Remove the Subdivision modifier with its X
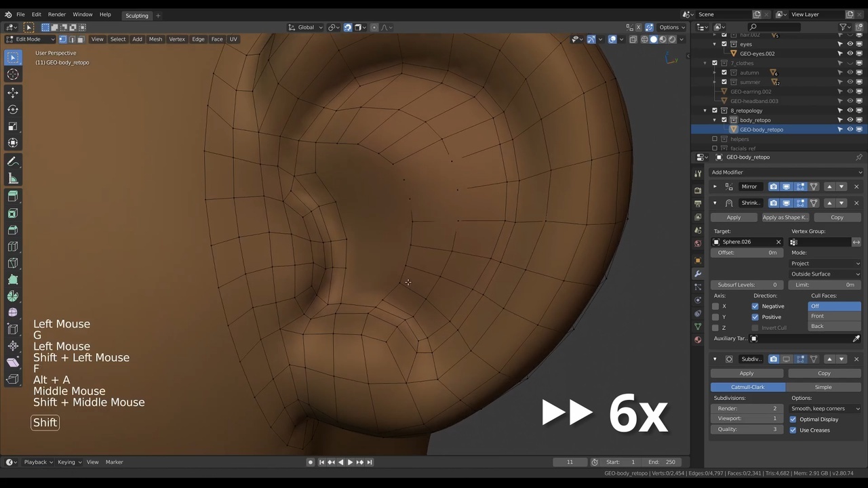The height and width of the screenshot is (488, 868). [856, 359]
